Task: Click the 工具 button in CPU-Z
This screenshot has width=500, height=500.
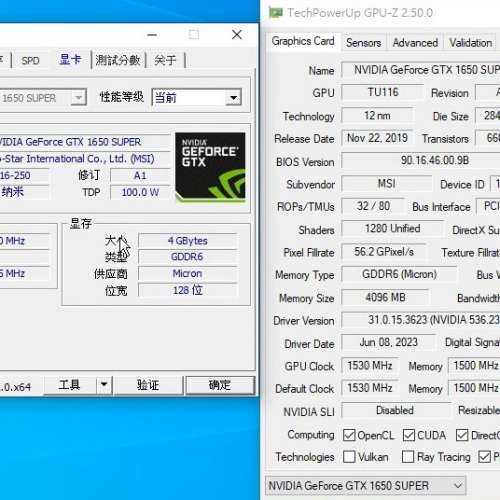Action: pyautogui.click(x=70, y=385)
